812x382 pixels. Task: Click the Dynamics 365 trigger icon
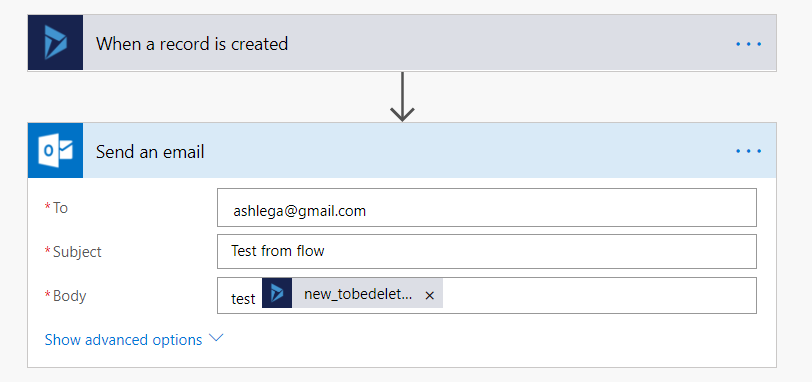55,43
